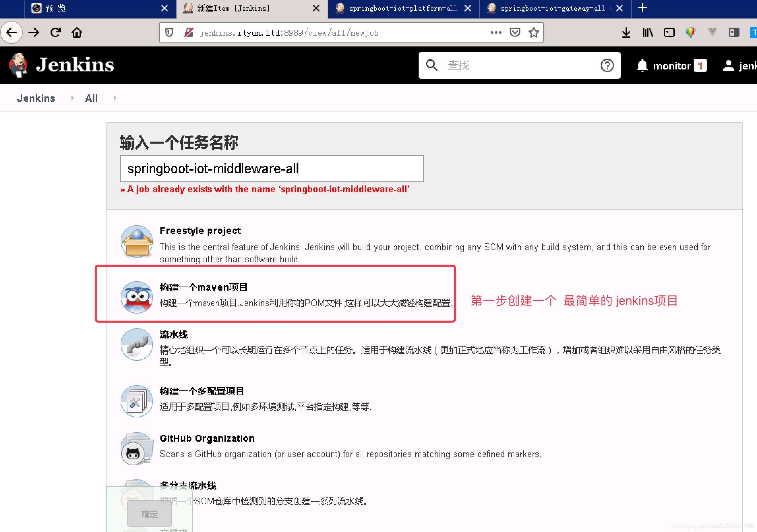Image resolution: width=757 pixels, height=532 pixels.
Task: Select the maven project owl icon
Action: pyautogui.click(x=137, y=297)
